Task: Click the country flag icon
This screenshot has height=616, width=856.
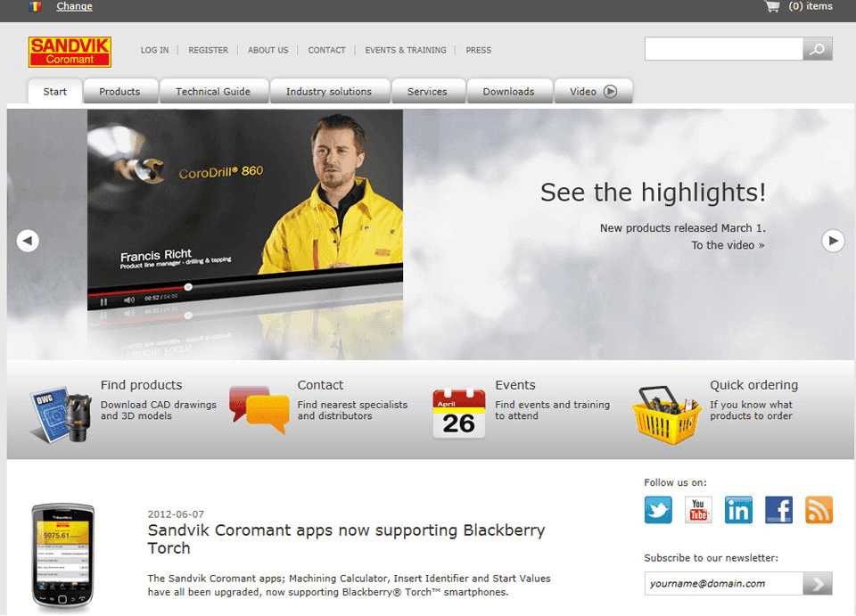Action: (35, 6)
